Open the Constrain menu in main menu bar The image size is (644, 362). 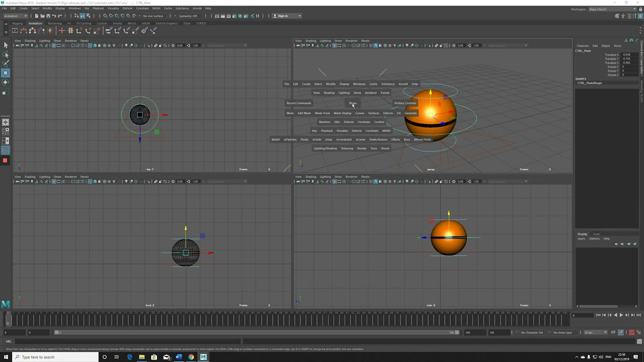142,8
